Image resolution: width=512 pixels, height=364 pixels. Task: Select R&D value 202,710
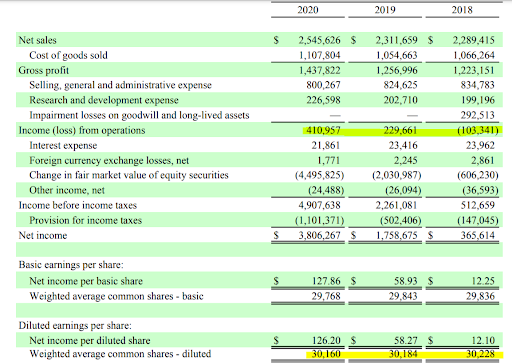pos(400,100)
